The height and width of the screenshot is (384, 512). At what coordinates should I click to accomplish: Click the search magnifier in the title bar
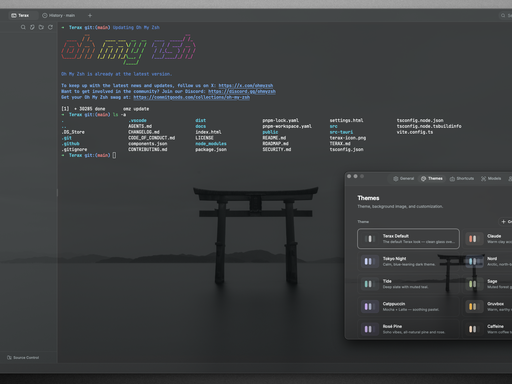click(x=503, y=16)
